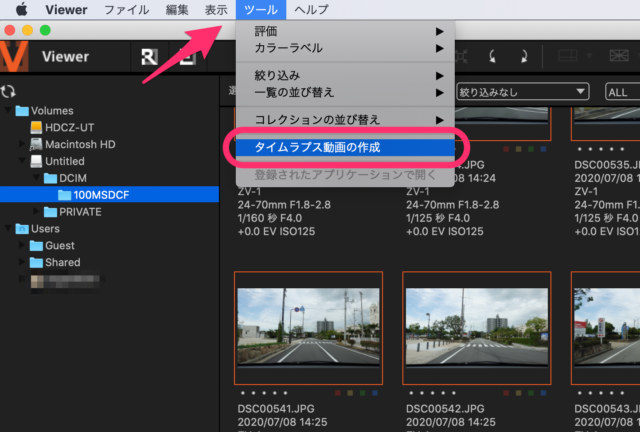
Task: Open the Viewer application menu
Action: (66, 9)
